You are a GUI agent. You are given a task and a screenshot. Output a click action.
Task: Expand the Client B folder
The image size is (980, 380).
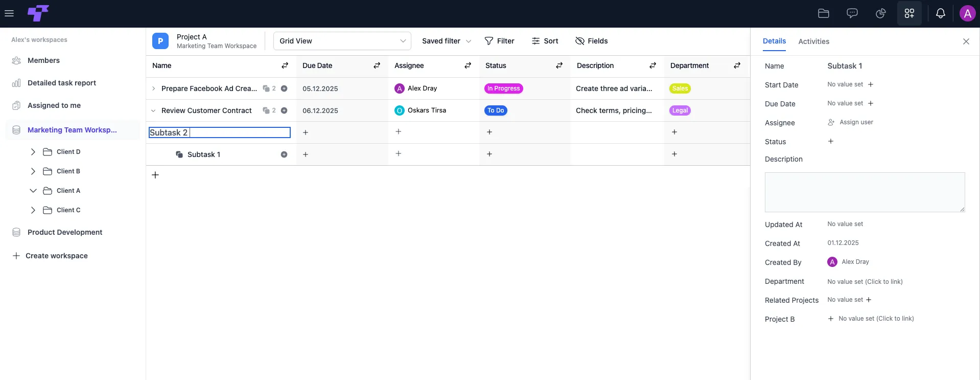33,171
